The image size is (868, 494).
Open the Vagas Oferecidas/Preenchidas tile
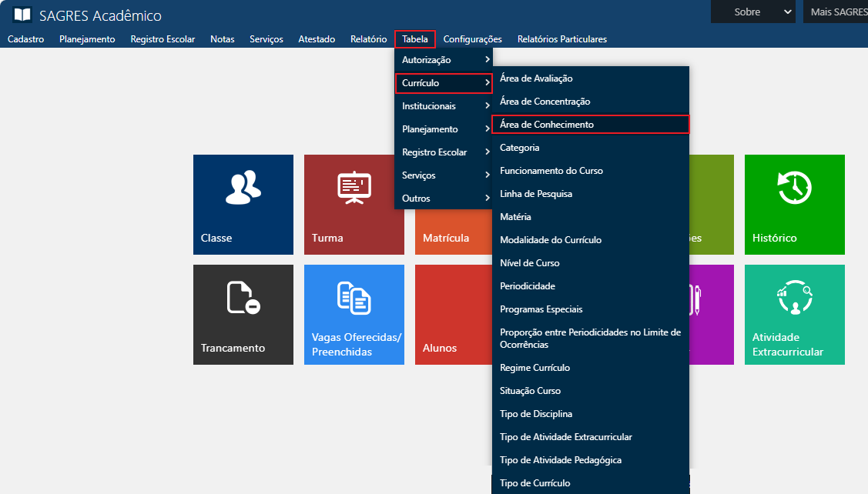click(354, 314)
